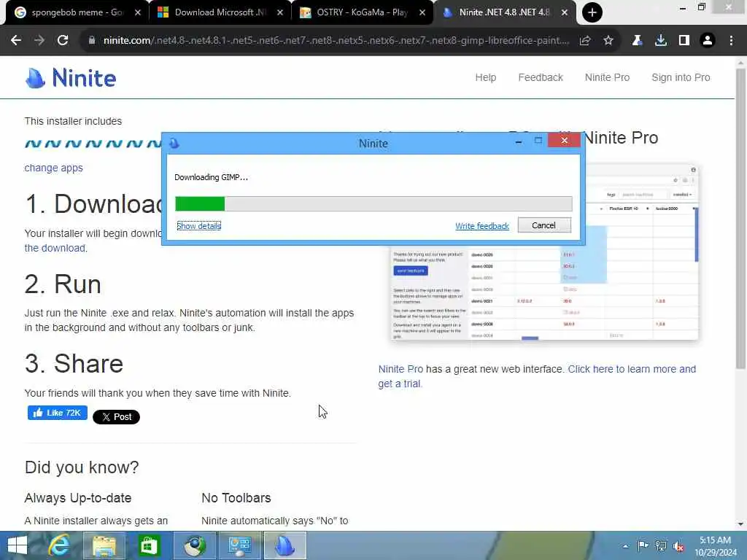747x560 pixels.
Task: Open the browser downloads icon
Action: [x=661, y=41]
